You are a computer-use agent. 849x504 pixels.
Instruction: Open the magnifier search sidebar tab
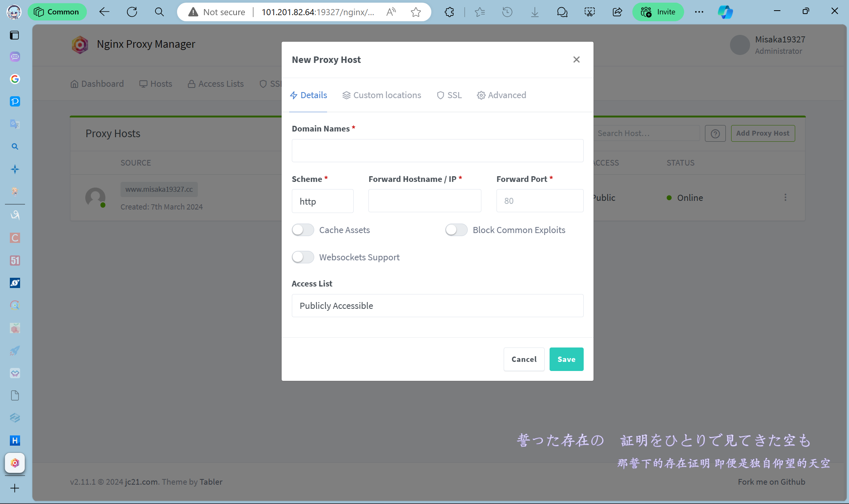tap(15, 147)
